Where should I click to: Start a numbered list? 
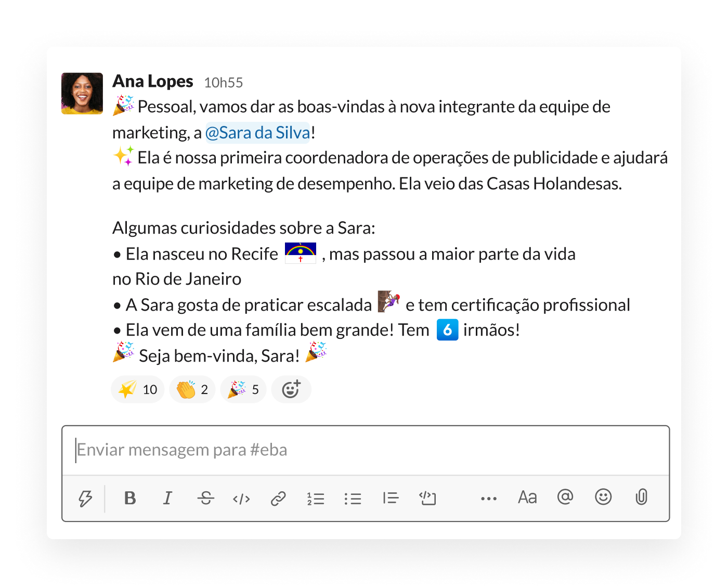coord(315,499)
